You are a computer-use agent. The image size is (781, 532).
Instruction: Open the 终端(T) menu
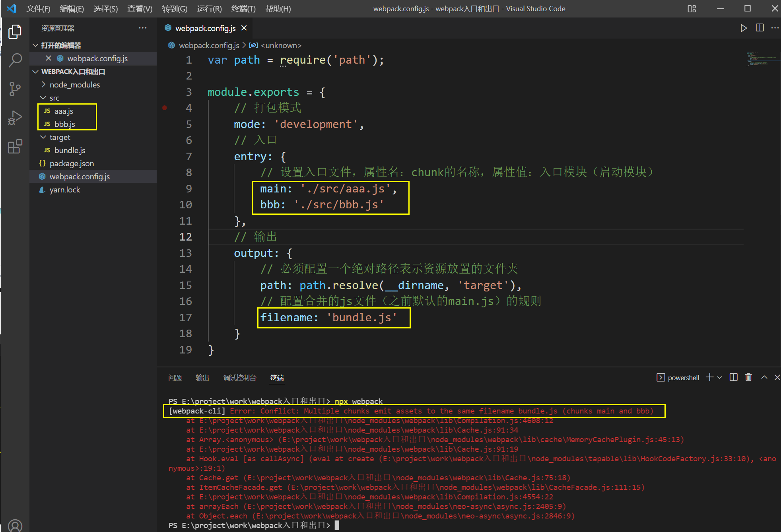coord(243,9)
